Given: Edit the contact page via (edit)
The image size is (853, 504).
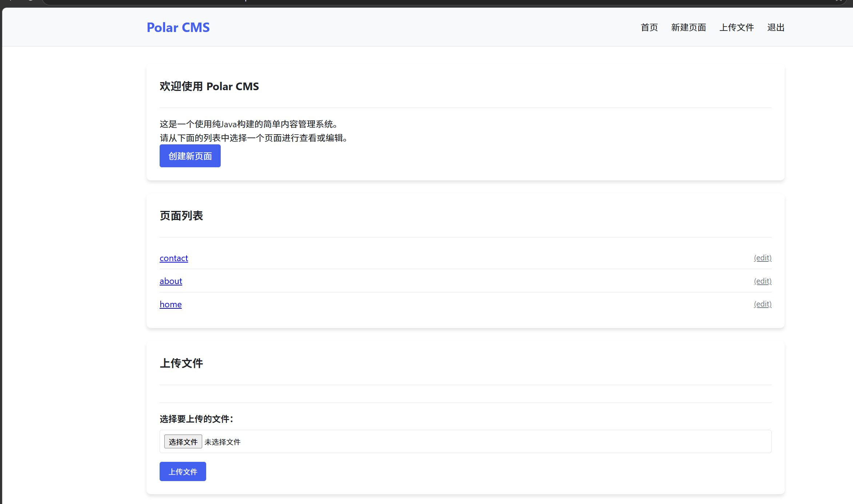Looking at the screenshot, I should 762,258.
